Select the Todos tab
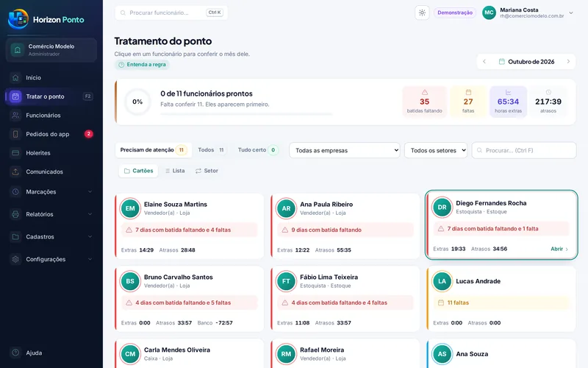 211,150
